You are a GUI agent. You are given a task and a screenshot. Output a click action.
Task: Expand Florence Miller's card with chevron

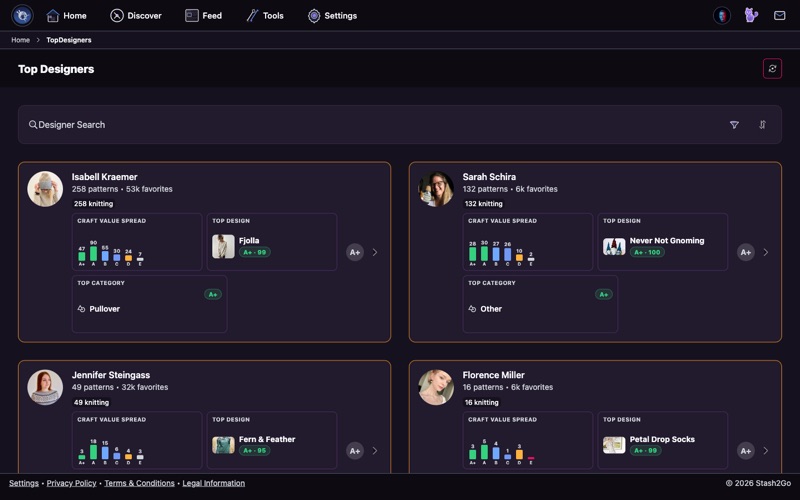(x=766, y=451)
